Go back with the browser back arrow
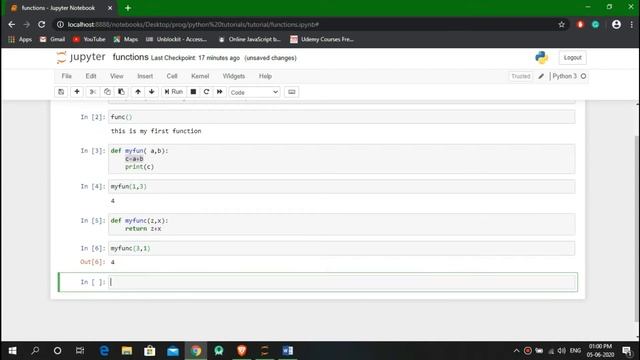The image size is (640, 360). pos(11,24)
